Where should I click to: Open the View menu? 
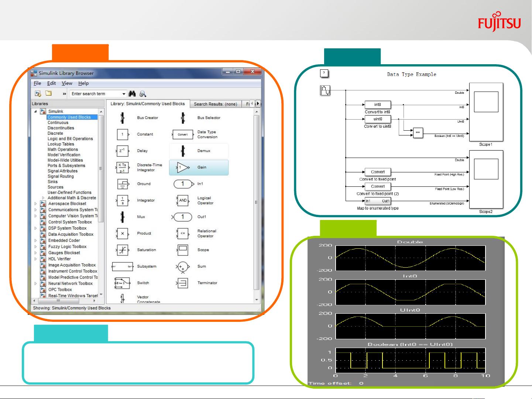click(x=67, y=83)
